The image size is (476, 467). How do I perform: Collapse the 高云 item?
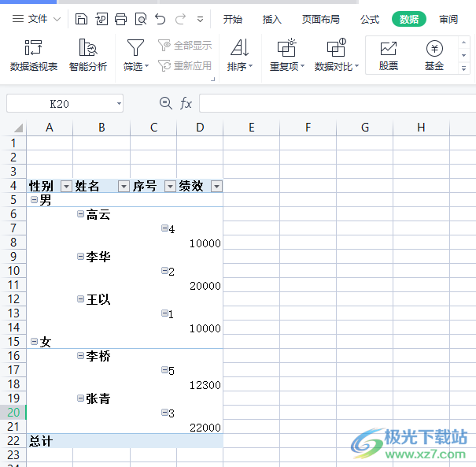click(x=80, y=214)
